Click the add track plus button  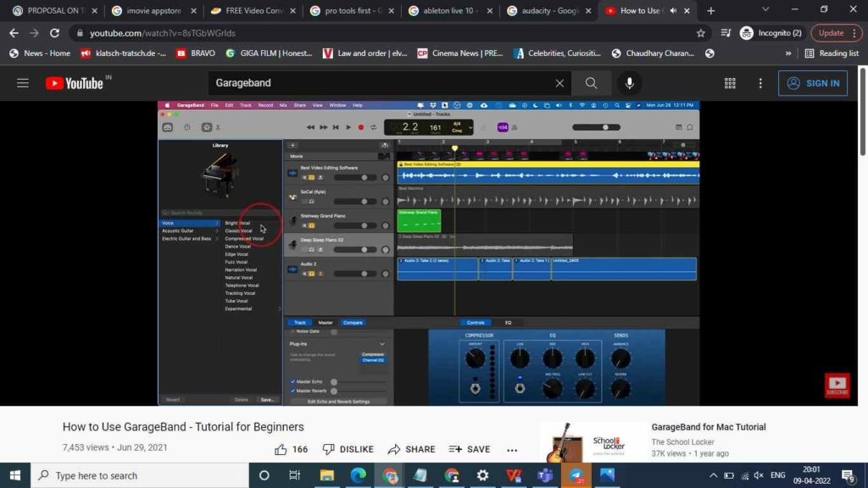(292, 145)
